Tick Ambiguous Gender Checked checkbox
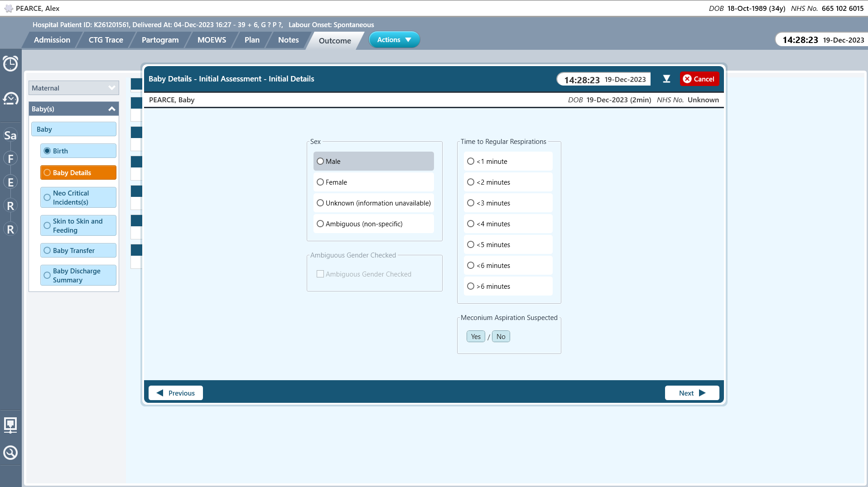 pyautogui.click(x=320, y=274)
